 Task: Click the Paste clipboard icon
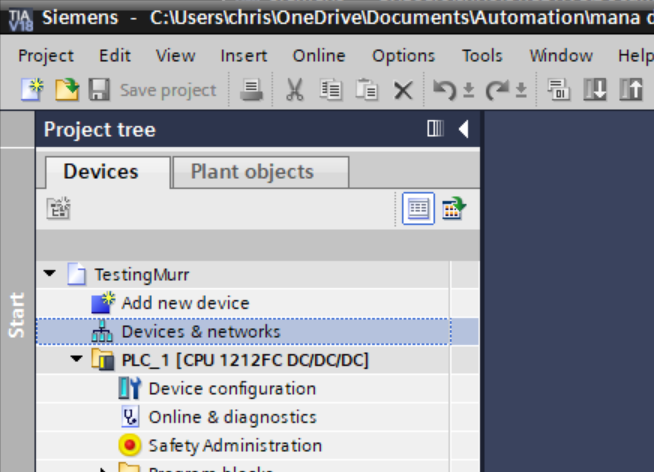coord(367,90)
